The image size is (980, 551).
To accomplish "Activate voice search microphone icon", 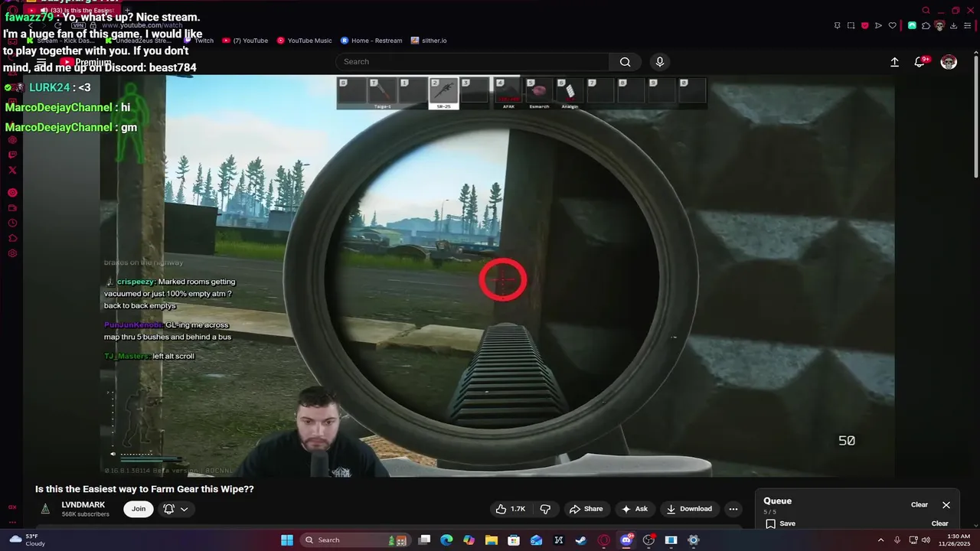I will [660, 62].
